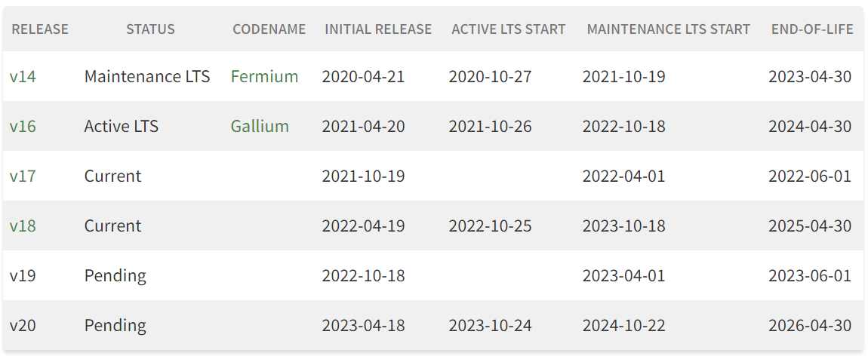Click the Release column header
This screenshot has height=356, width=868.
click(40, 29)
